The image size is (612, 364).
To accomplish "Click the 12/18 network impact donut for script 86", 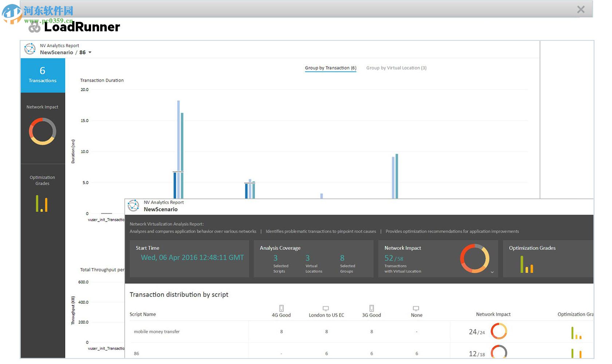I will [x=499, y=352].
